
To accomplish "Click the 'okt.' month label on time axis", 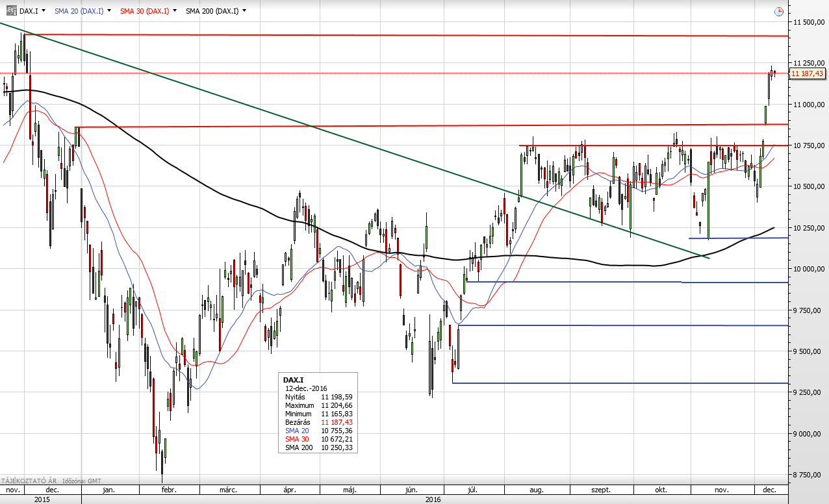I will (661, 490).
